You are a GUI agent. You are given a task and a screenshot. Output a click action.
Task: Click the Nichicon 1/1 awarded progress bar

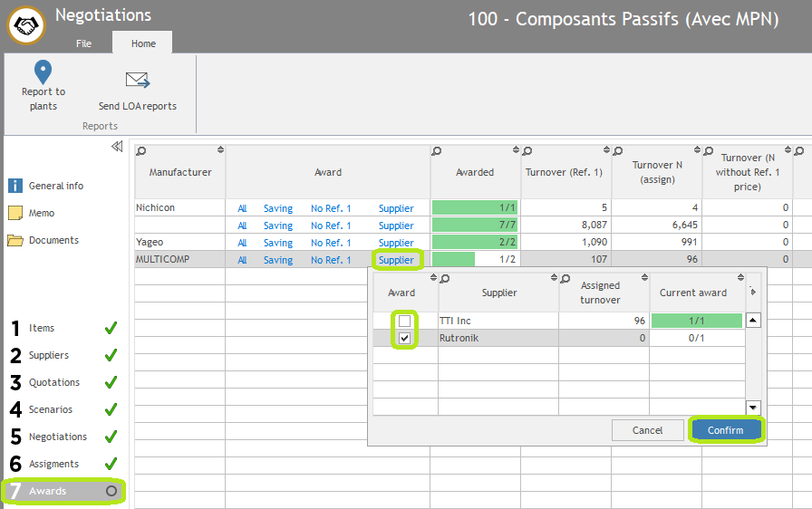475,208
